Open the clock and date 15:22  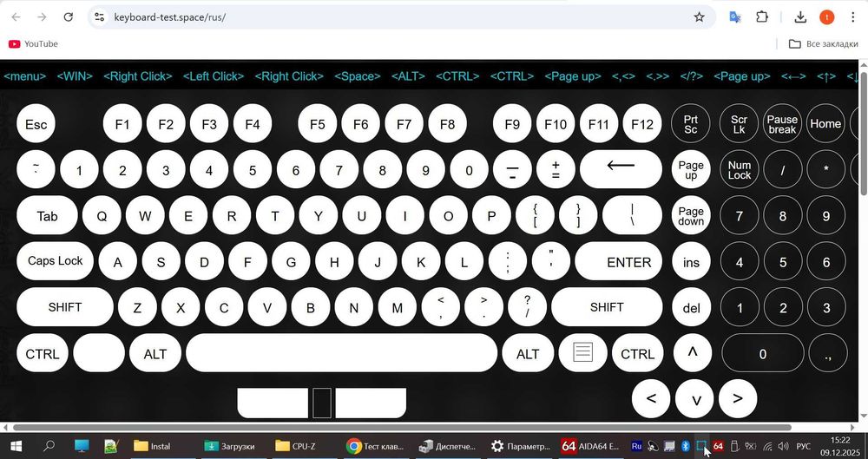tap(840, 446)
